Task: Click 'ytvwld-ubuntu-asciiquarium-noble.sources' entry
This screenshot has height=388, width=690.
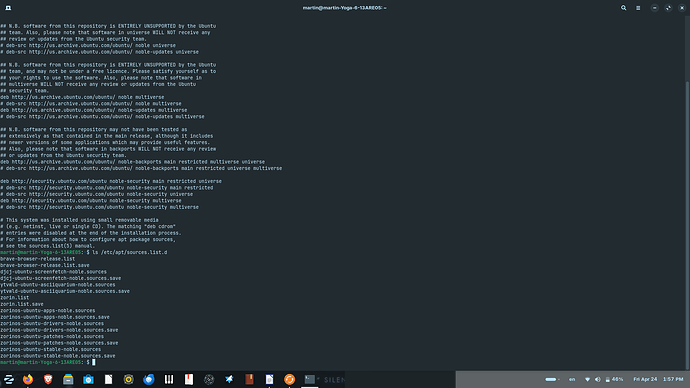Action: 58,285
